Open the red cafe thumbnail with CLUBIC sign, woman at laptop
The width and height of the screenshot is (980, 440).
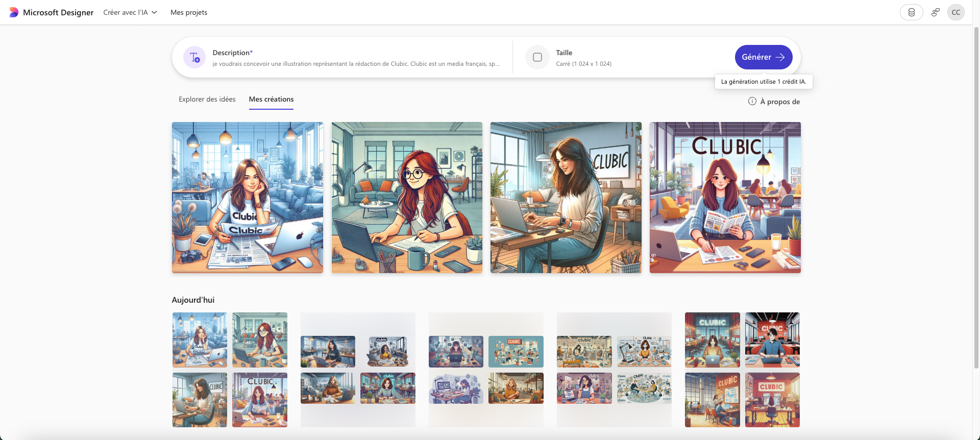[713, 340]
